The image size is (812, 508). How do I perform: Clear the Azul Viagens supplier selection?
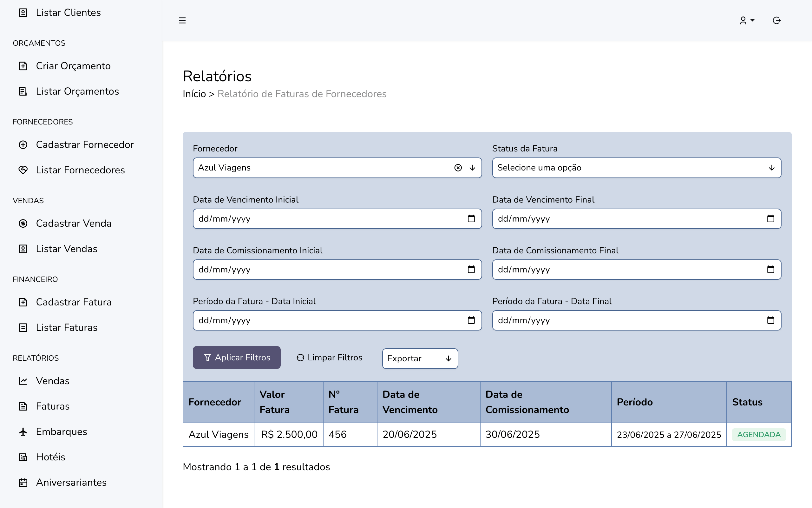458,168
